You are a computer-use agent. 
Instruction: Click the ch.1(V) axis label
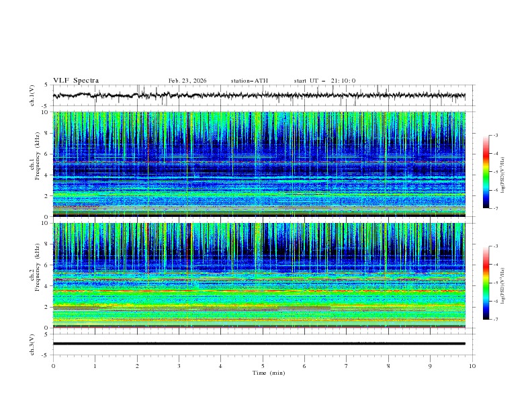click(33, 95)
